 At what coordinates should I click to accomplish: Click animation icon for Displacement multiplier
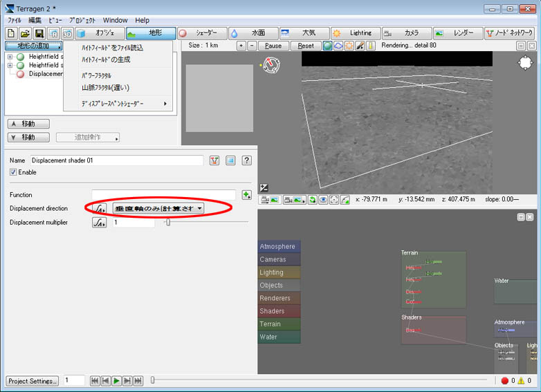tap(100, 223)
